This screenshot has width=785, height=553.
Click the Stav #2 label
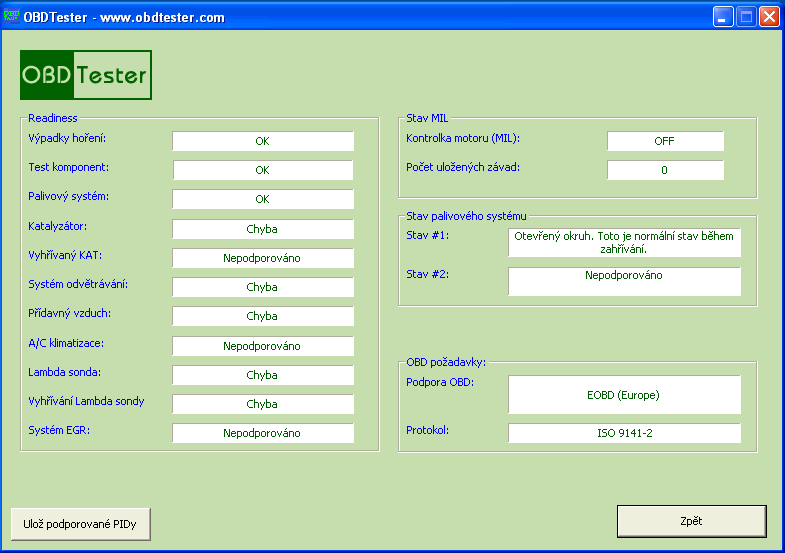coord(428,274)
